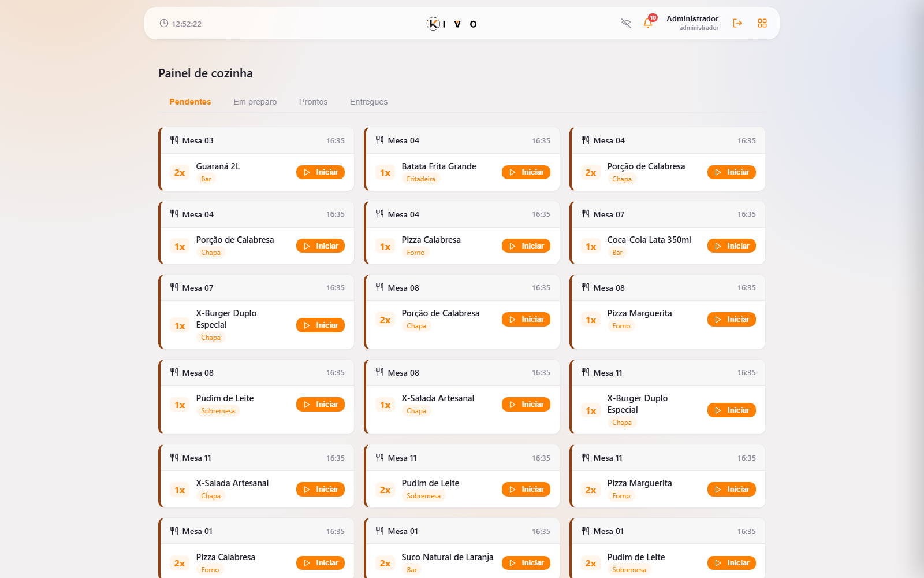Begin X-Burger Duplo Especial for Mesa 11
Screen dimensions: 924x578
point(732,410)
